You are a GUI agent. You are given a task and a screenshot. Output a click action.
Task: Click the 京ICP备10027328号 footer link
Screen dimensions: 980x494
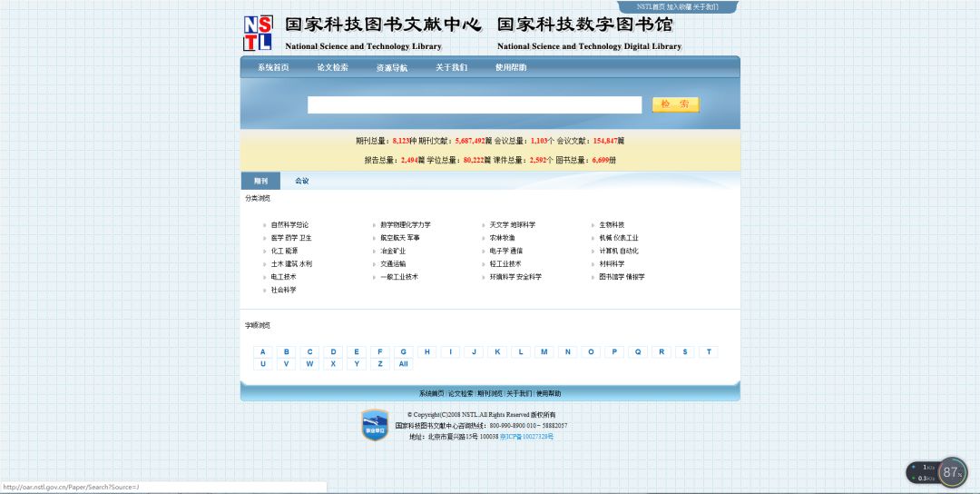click(x=526, y=437)
